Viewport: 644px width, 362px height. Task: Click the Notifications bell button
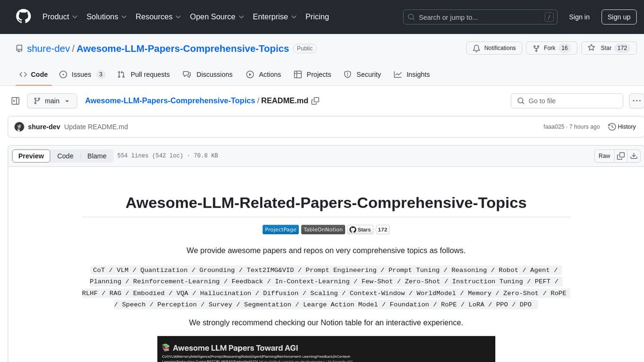pyautogui.click(x=494, y=48)
